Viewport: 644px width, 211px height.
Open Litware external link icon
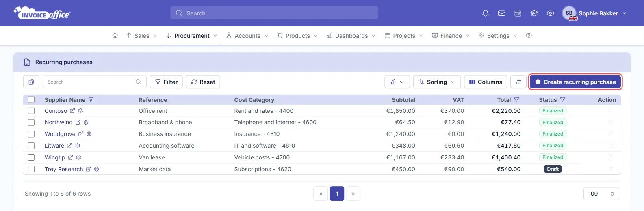pos(69,146)
